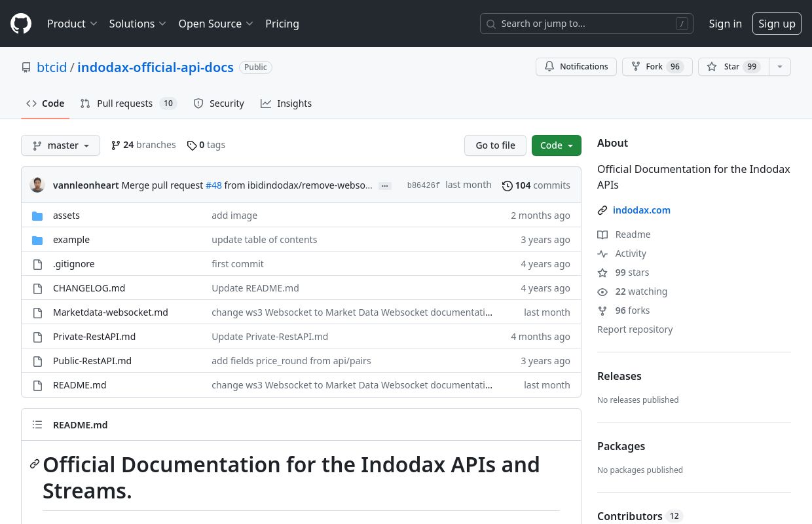Open the .gitignore file
Screen dimensions: 812x524
point(74,264)
